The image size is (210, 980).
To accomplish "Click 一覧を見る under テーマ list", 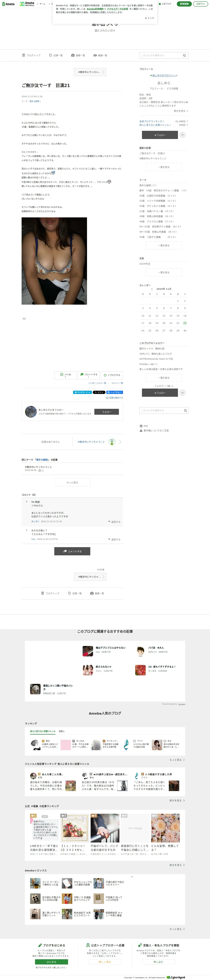I will click(x=164, y=245).
